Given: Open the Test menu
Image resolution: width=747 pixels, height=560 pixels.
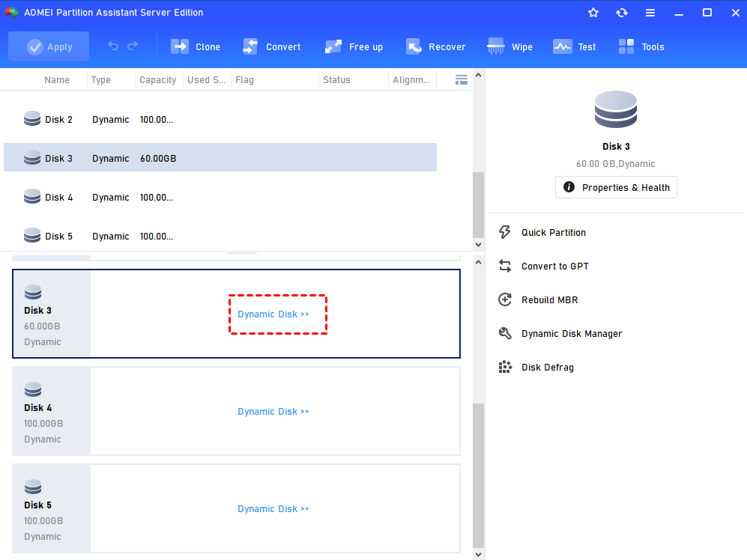Looking at the screenshot, I should pos(574,46).
